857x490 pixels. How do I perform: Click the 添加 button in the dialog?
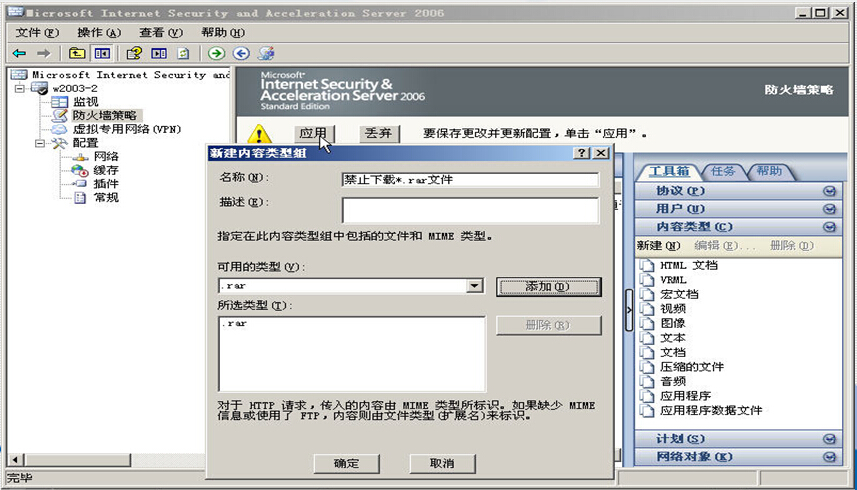click(548, 286)
